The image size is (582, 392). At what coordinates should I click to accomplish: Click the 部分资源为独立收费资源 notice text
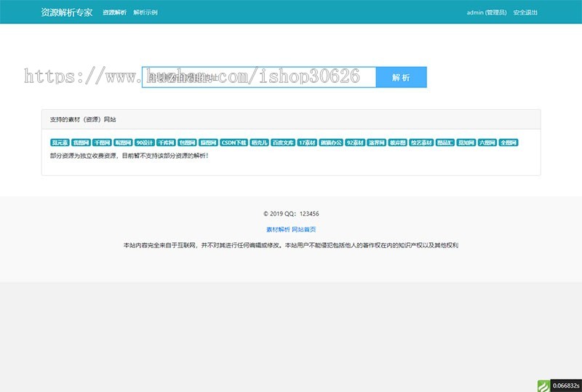pyautogui.click(x=129, y=156)
